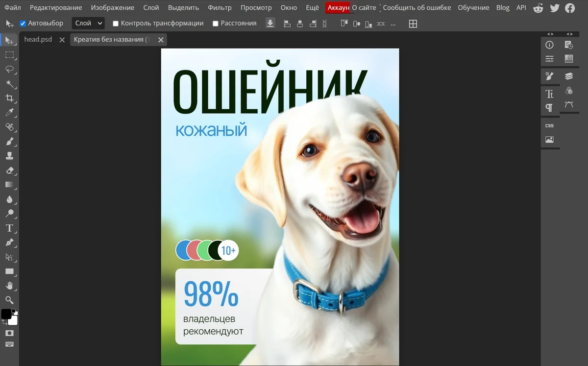Disable the Автовыбор checkbox
The width and height of the screenshot is (588, 366).
pos(23,24)
